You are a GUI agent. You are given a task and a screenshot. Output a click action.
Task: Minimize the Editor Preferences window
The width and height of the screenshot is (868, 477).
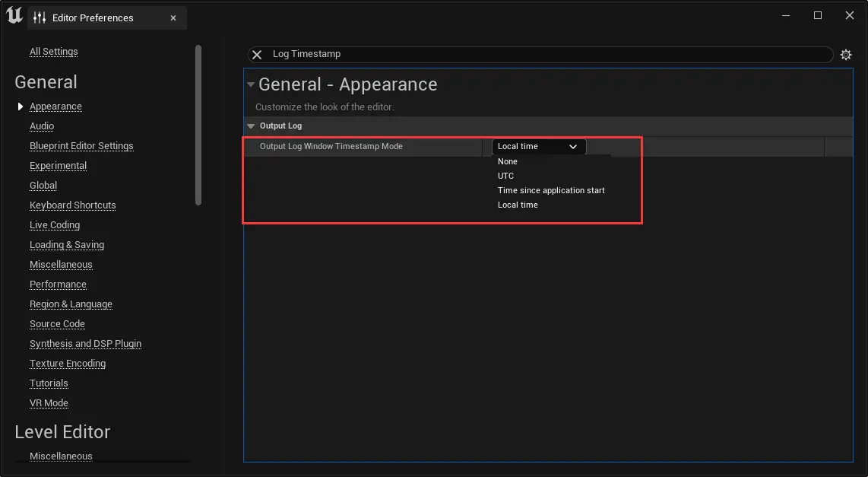[x=785, y=15]
